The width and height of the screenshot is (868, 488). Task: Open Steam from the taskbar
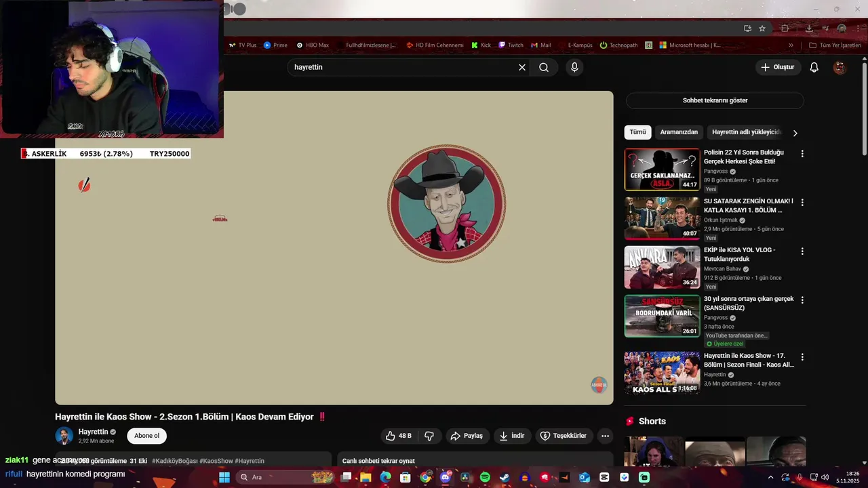pos(505,477)
